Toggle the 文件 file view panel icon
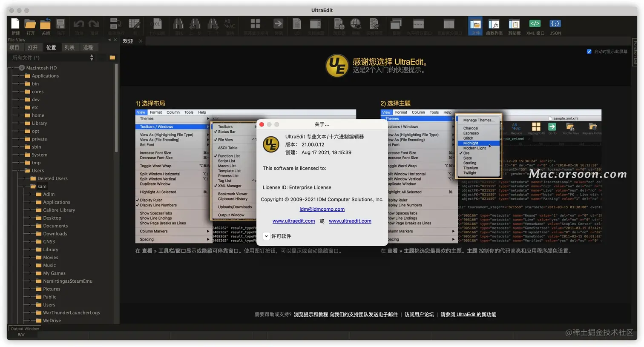Screen dimensions: 644x347 475,26
